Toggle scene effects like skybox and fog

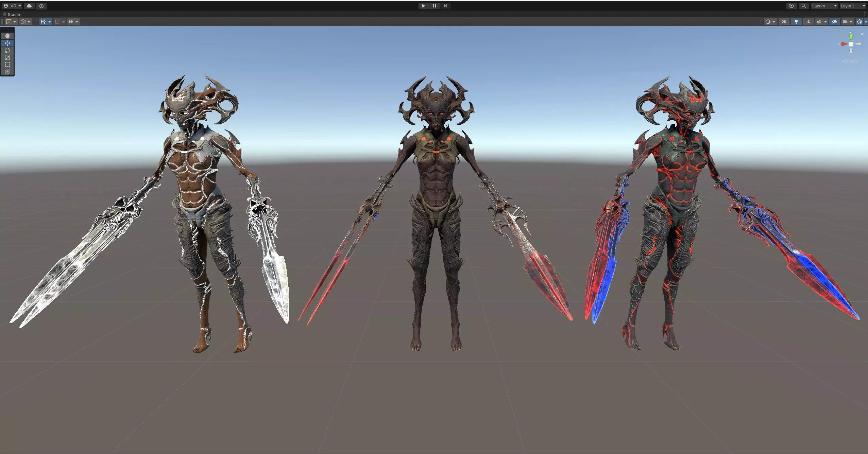[819, 22]
